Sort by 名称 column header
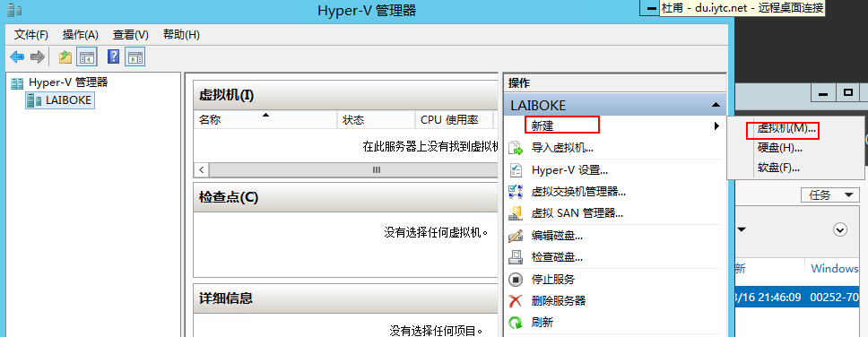Screen dimensions: 868x337 [x=265, y=120]
